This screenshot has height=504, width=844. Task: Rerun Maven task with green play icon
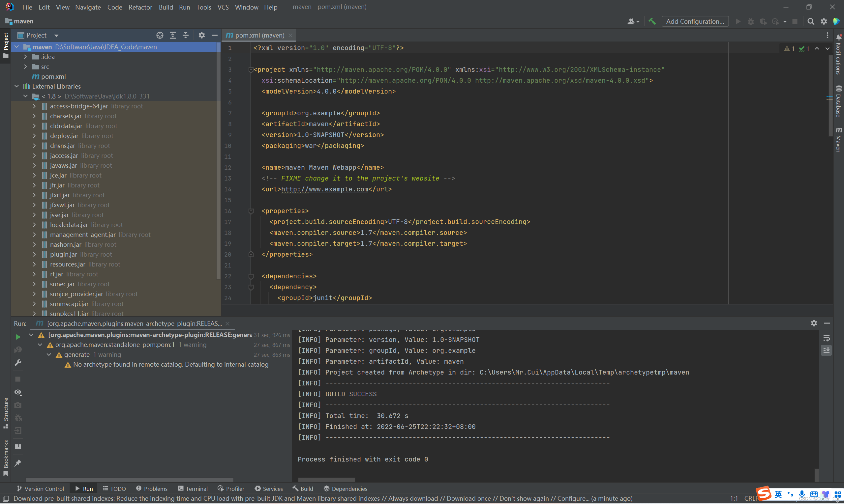pos(18,337)
